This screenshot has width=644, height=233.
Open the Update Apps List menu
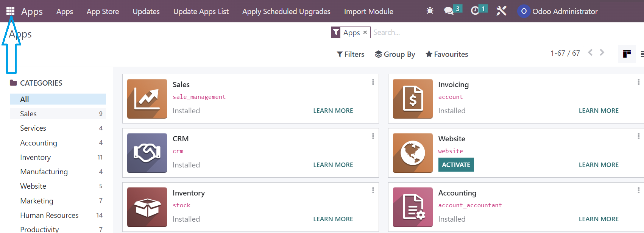click(x=201, y=11)
